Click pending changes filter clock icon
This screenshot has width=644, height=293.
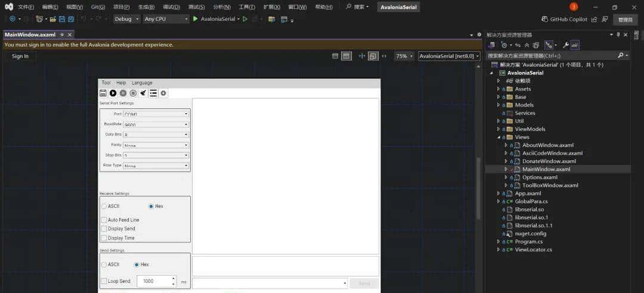pyautogui.click(x=504, y=45)
